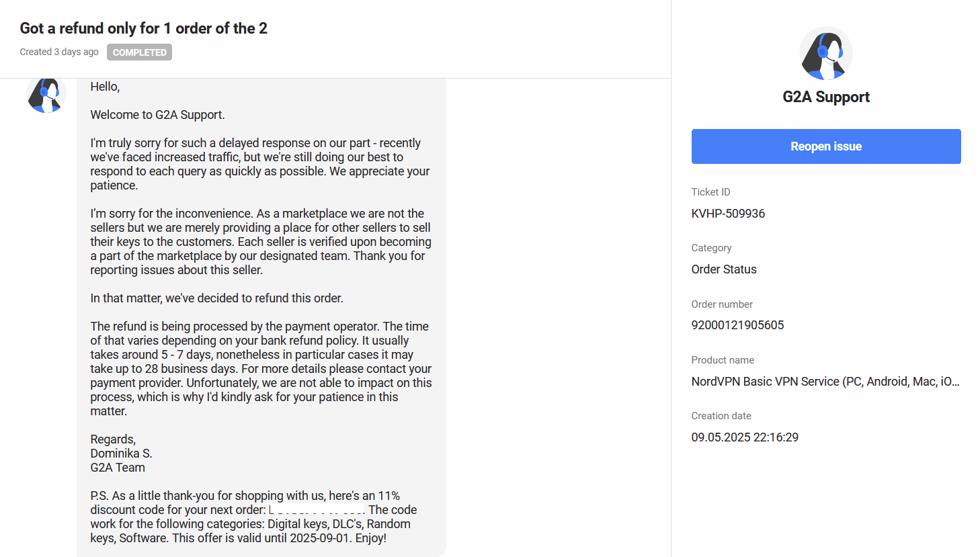Click the order number 92000121905605
Screen dimensions: 980x557
[737, 325]
